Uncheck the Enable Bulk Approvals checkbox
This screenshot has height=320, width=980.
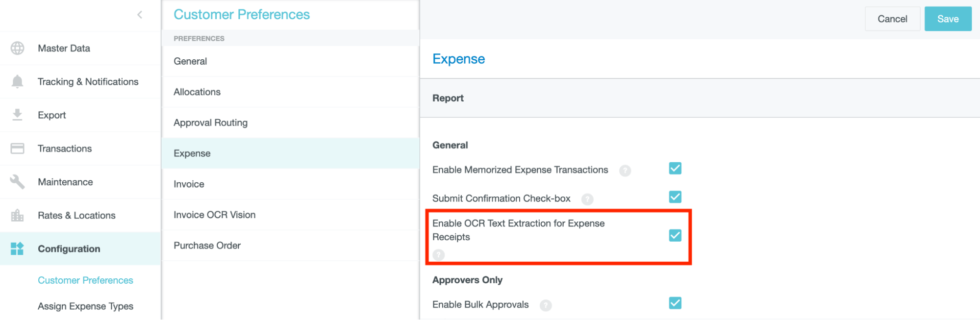click(675, 303)
